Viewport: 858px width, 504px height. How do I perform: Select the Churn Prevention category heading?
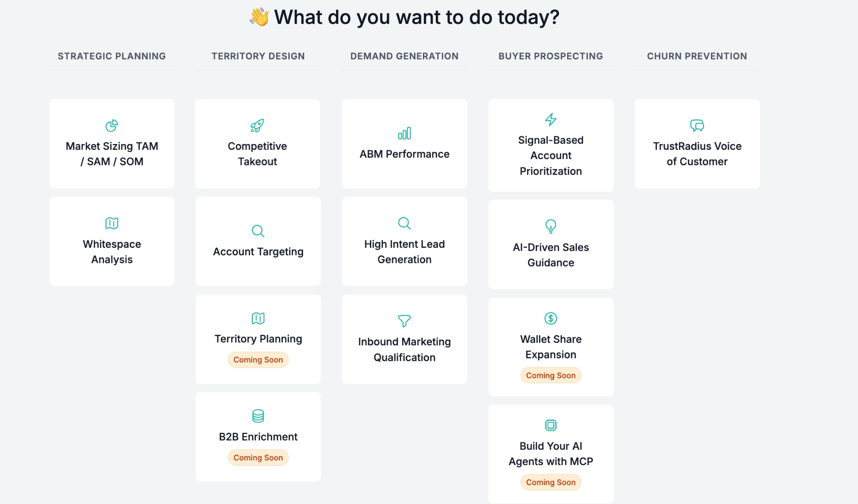(697, 56)
